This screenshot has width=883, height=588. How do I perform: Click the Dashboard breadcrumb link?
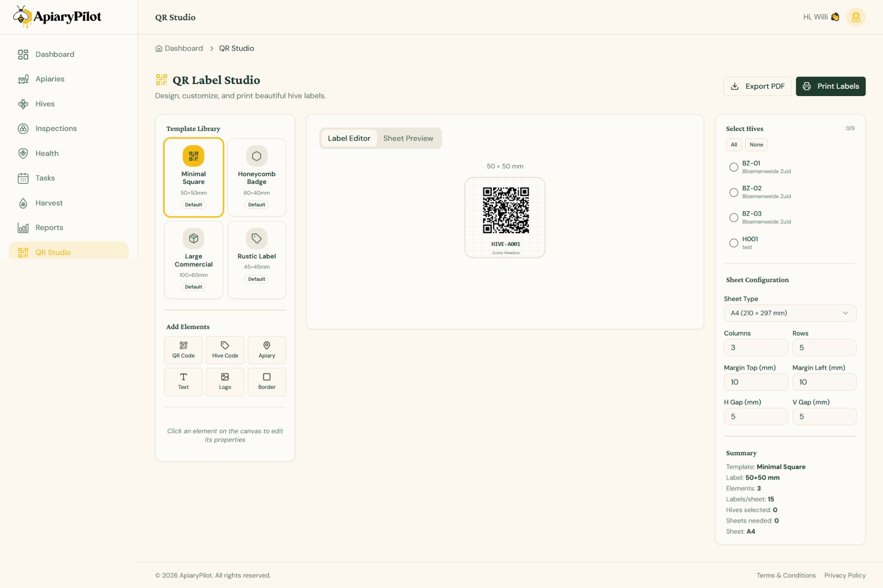click(179, 48)
